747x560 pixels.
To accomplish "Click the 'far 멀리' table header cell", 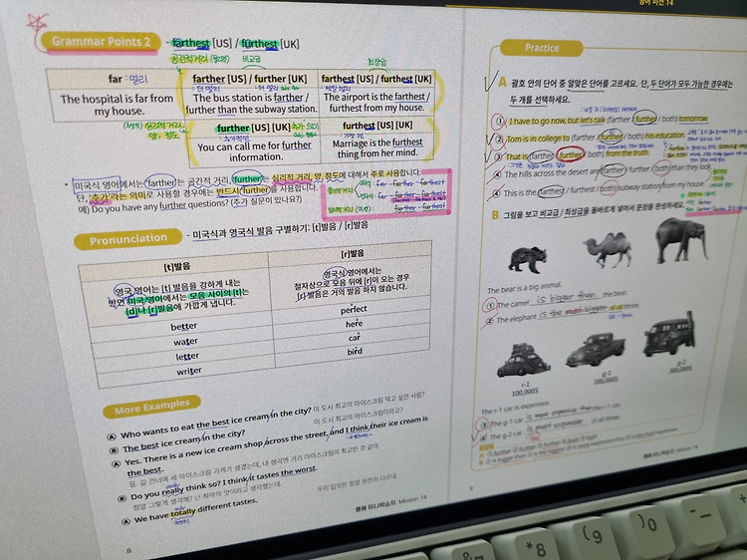I will (115, 79).
